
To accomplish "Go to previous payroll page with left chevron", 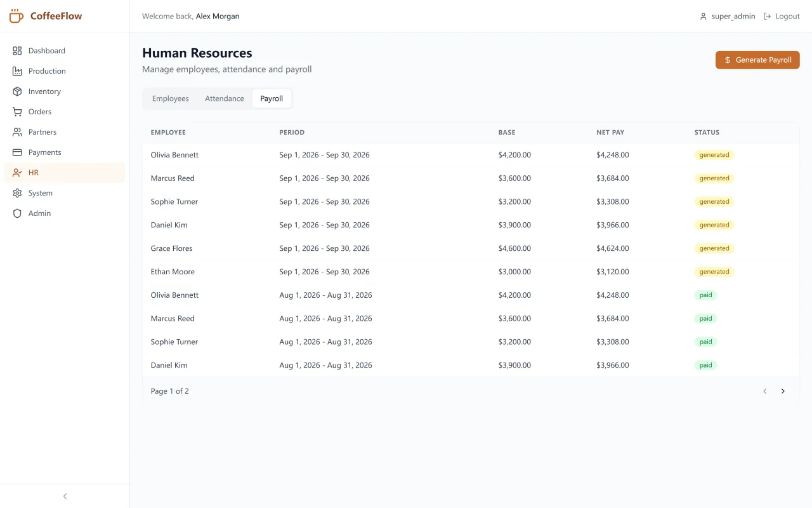I will pos(764,391).
